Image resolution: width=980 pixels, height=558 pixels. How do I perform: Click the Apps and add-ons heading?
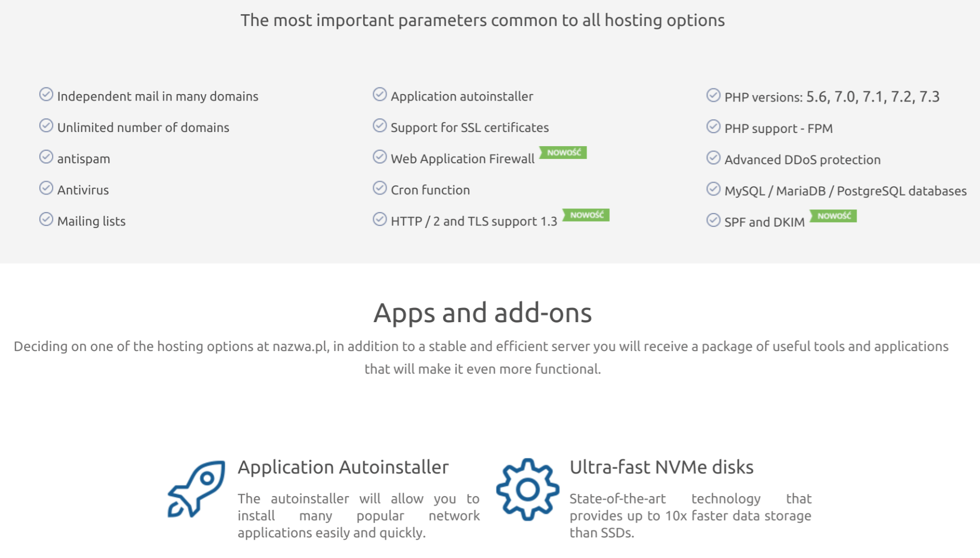tap(483, 313)
